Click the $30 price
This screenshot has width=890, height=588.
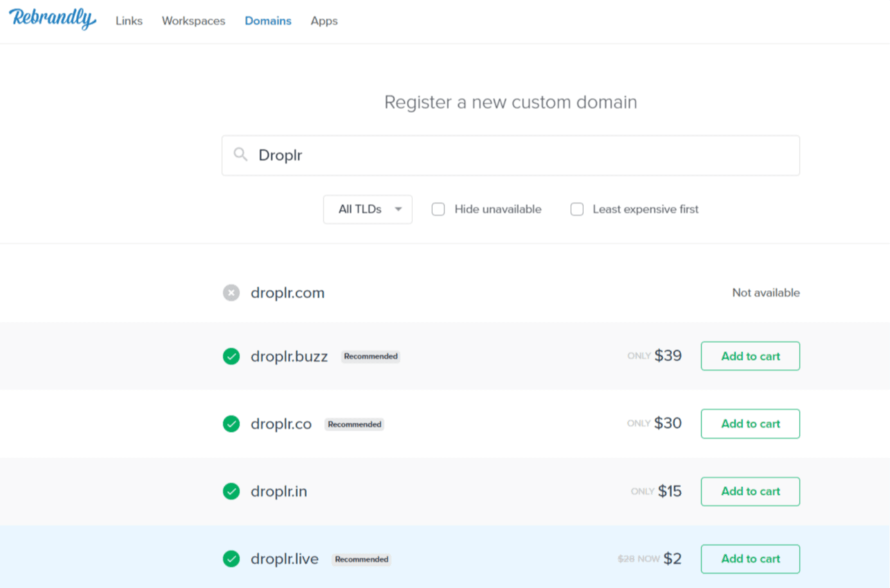(668, 423)
